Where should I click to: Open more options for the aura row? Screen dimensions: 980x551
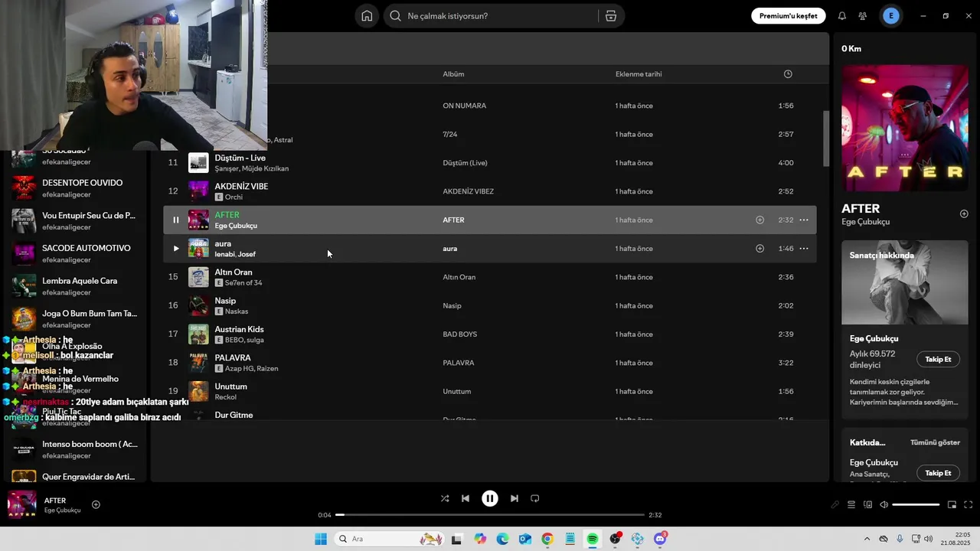point(804,249)
